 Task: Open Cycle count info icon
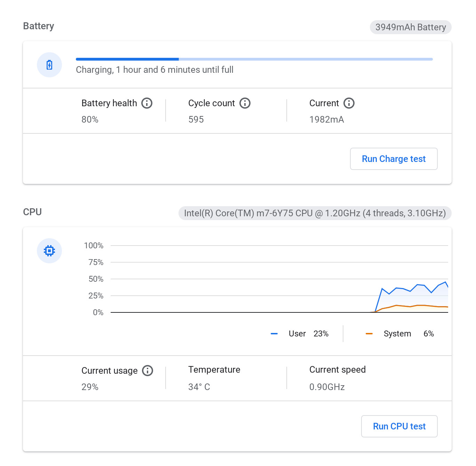click(245, 103)
